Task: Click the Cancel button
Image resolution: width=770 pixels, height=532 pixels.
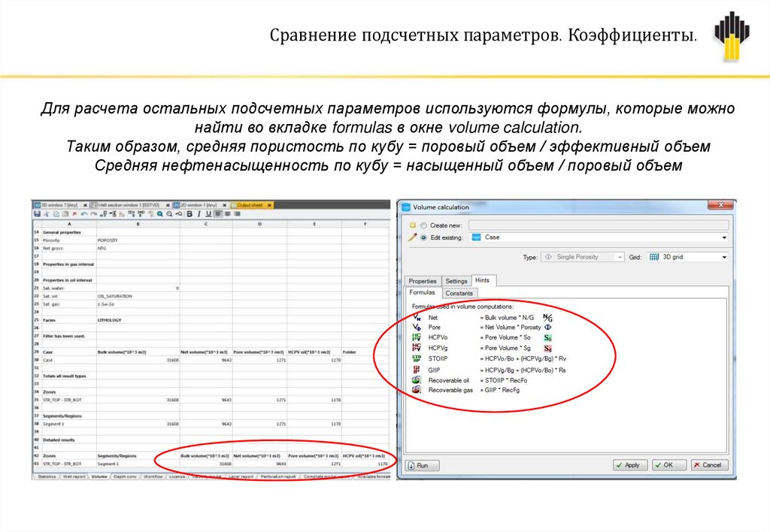Action: click(710, 465)
